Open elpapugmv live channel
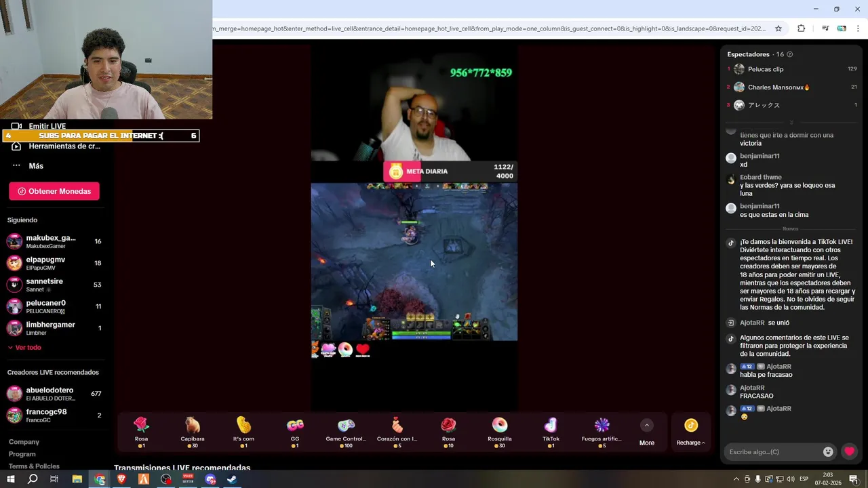The image size is (868, 488). [x=54, y=263]
